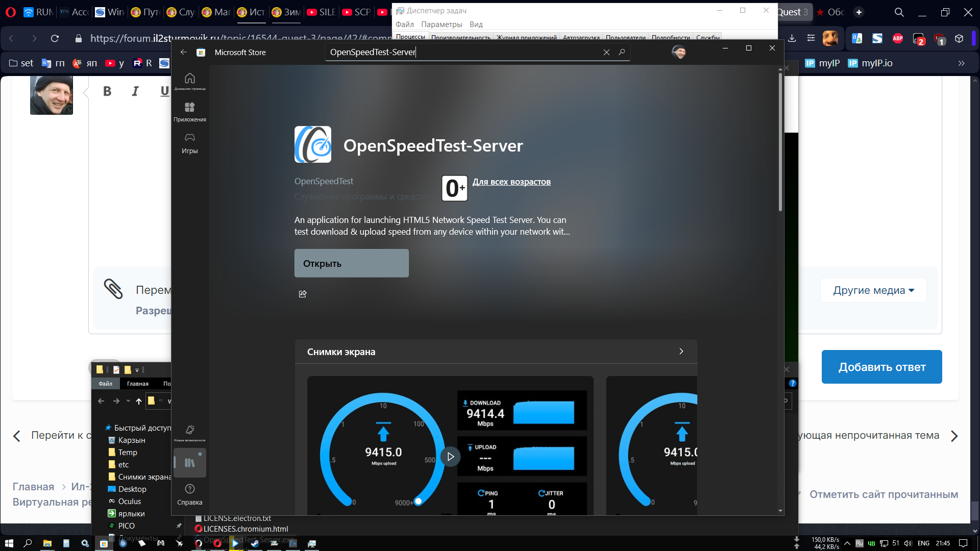Click the share icon below Open button
The image size is (980, 551).
click(303, 294)
